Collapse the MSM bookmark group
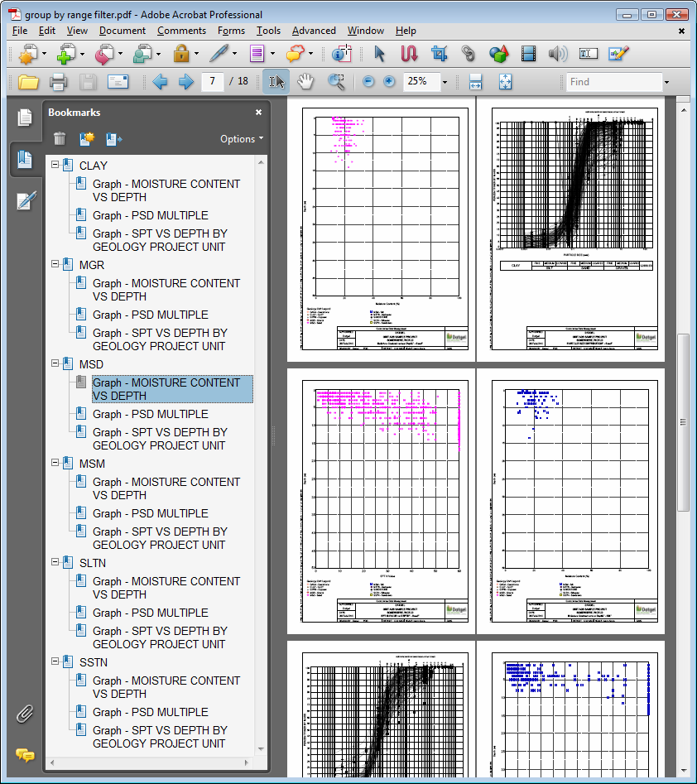 point(55,464)
